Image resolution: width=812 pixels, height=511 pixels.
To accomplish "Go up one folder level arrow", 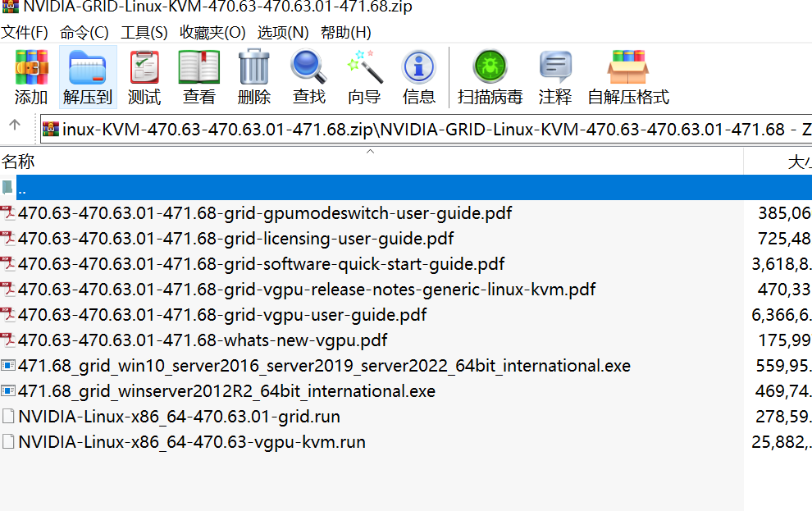I will pos(15,125).
